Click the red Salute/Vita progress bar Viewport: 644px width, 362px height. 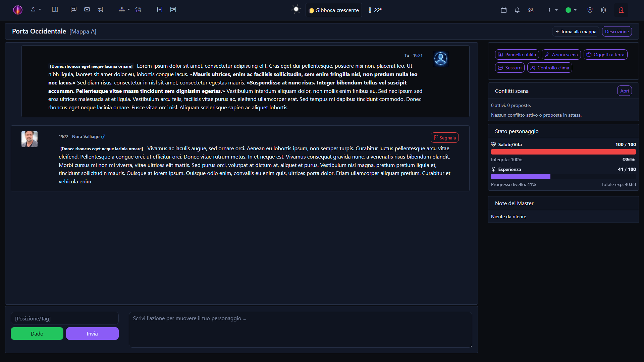[x=563, y=152]
